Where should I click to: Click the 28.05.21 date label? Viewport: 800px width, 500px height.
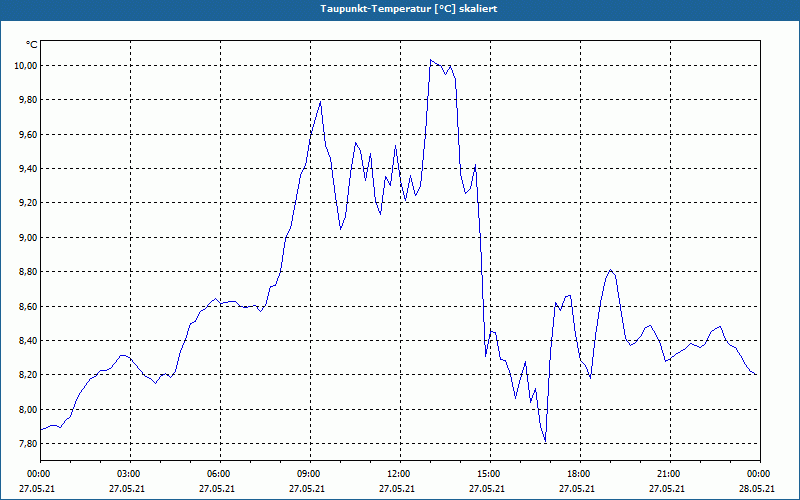tap(757, 488)
